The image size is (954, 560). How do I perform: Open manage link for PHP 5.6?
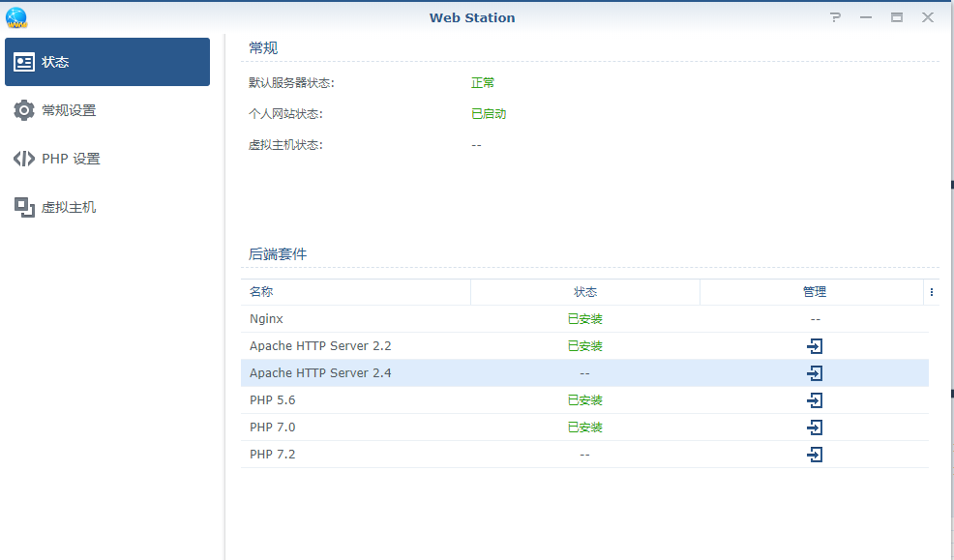click(x=815, y=400)
